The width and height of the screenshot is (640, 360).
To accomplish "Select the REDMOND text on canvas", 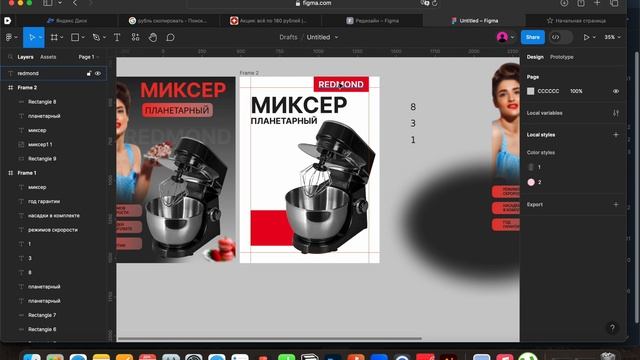I will [341, 84].
